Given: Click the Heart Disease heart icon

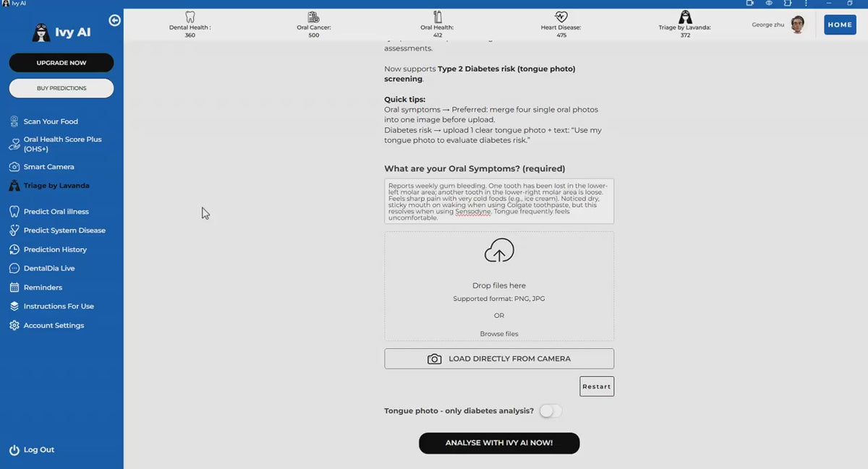Looking at the screenshot, I should (561, 16).
